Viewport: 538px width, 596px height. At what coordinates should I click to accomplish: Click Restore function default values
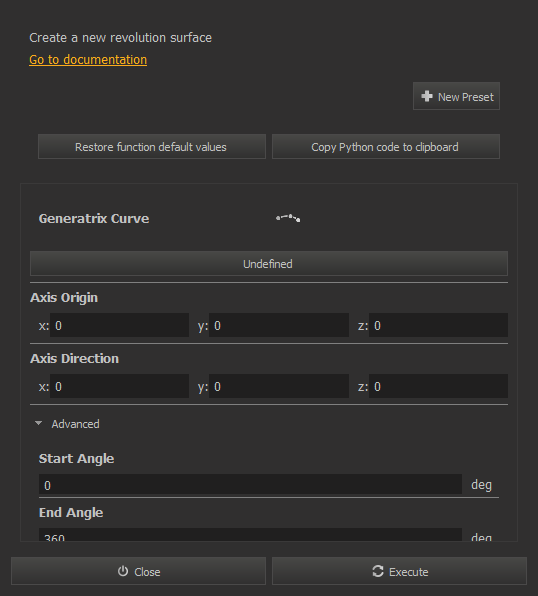pyautogui.click(x=152, y=147)
